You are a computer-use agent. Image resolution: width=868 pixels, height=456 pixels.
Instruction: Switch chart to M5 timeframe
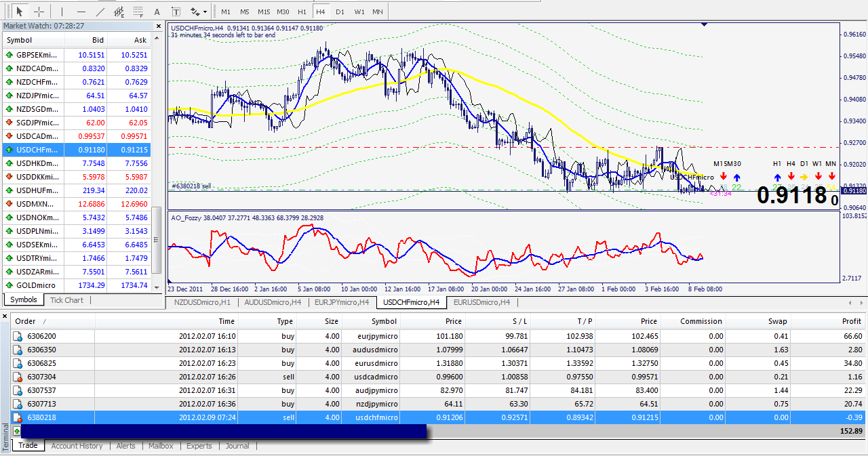245,12
